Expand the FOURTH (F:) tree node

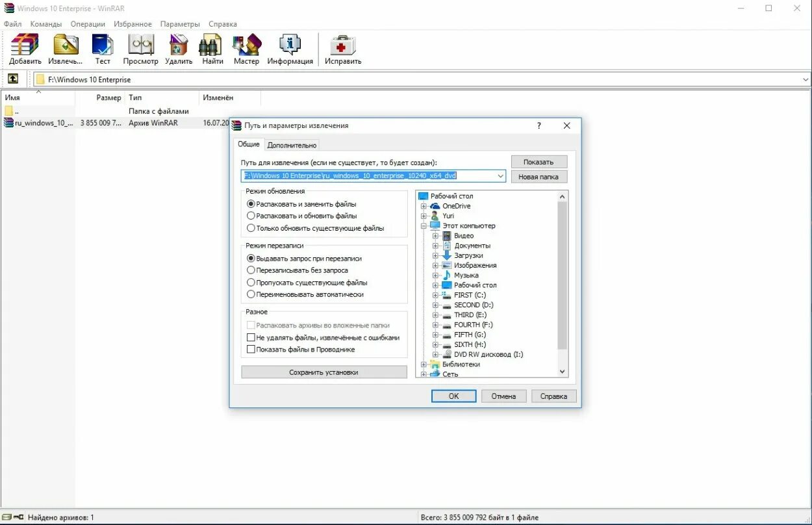435,324
